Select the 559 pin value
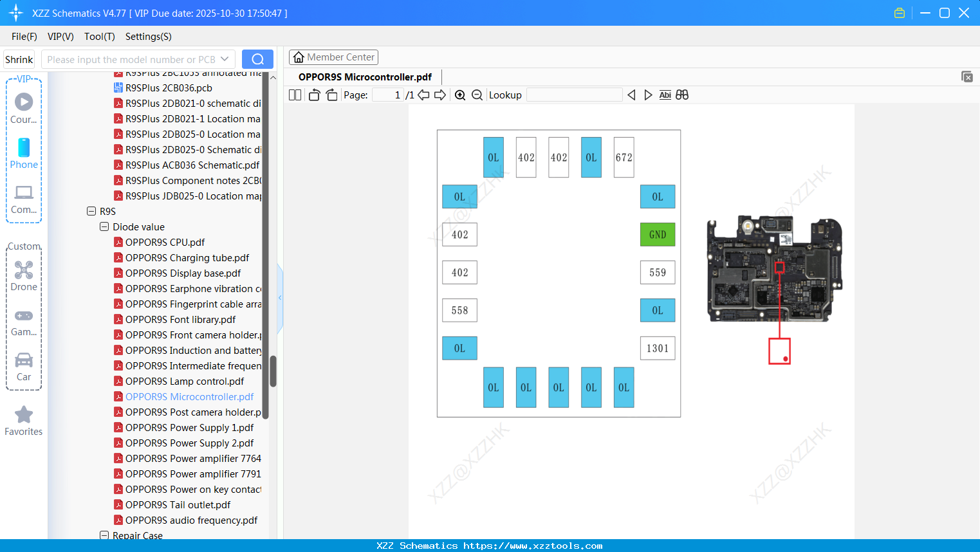The width and height of the screenshot is (980, 552). (658, 273)
